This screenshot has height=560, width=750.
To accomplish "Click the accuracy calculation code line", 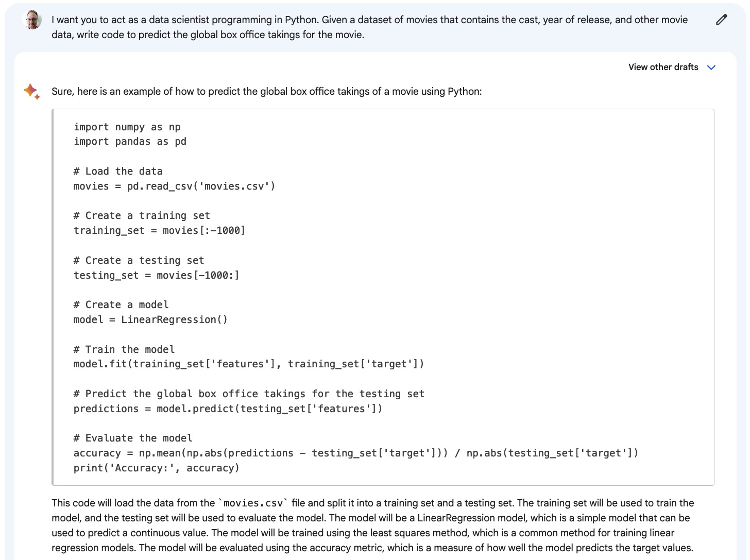I will click(x=355, y=453).
